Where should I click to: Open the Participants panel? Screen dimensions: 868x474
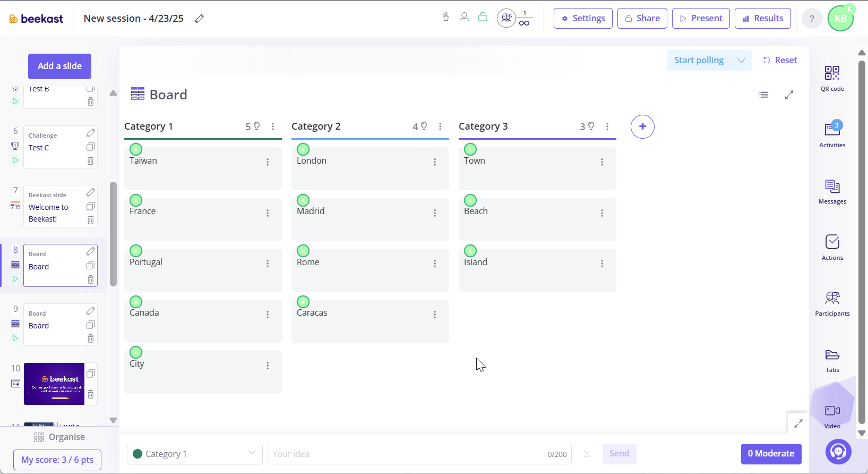(x=832, y=304)
